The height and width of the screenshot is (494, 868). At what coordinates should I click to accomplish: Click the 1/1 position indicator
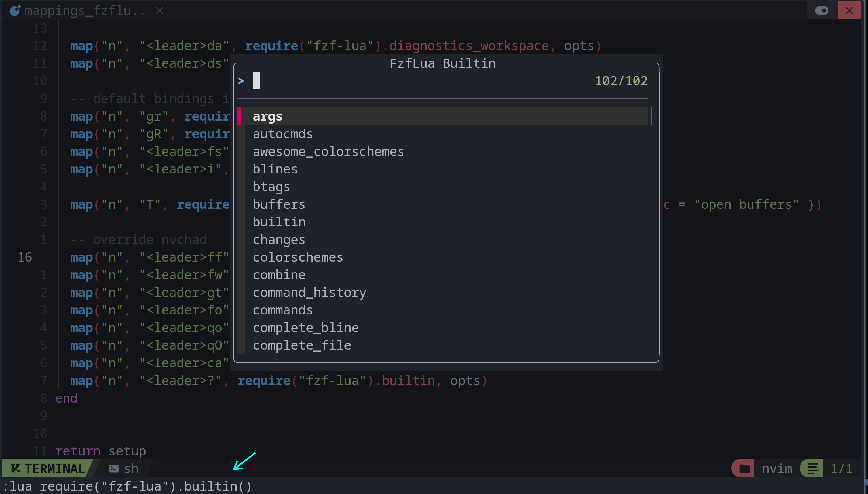click(842, 468)
